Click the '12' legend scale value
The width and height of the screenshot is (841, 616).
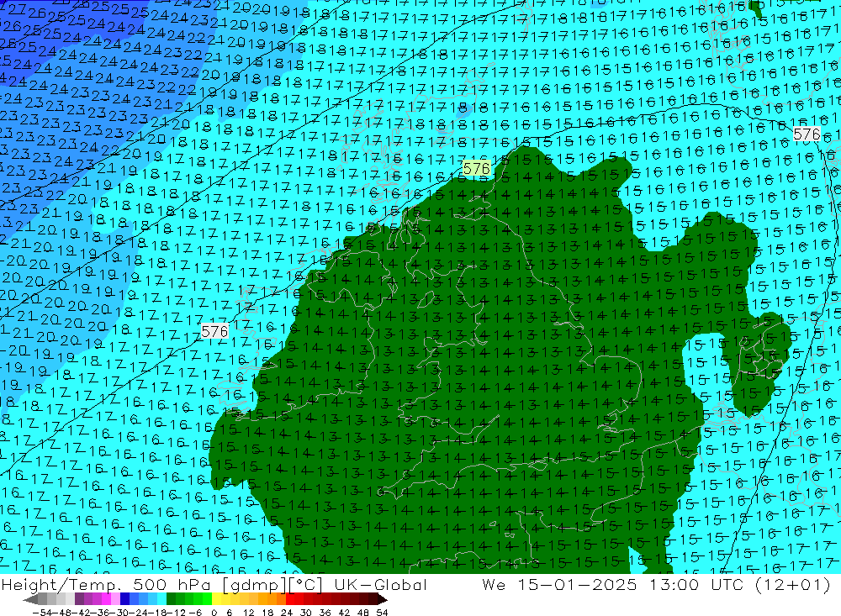(x=249, y=613)
